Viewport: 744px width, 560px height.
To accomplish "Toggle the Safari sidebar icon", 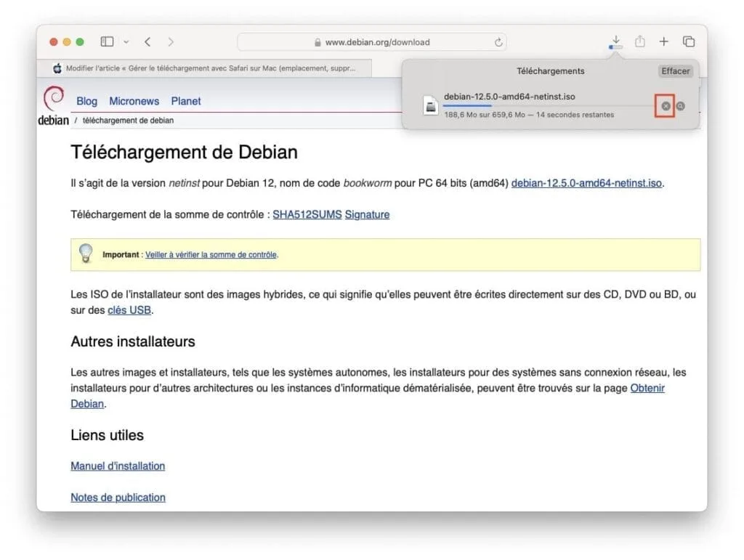I will click(x=106, y=41).
